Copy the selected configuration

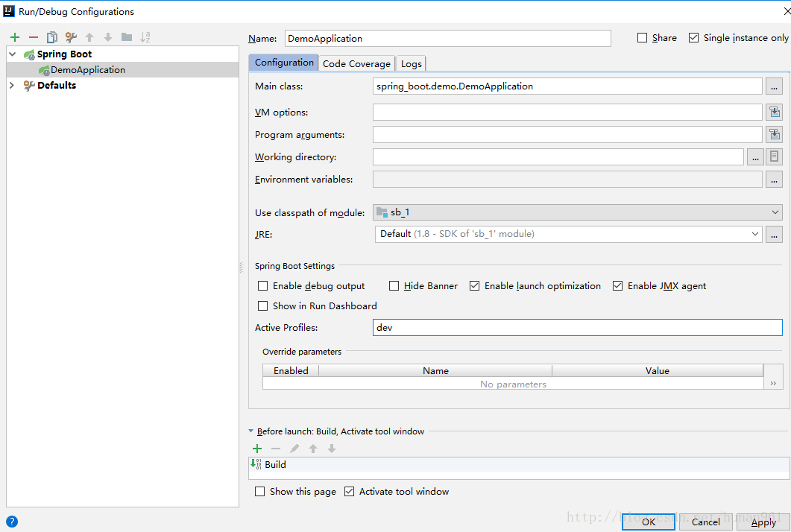(52, 37)
